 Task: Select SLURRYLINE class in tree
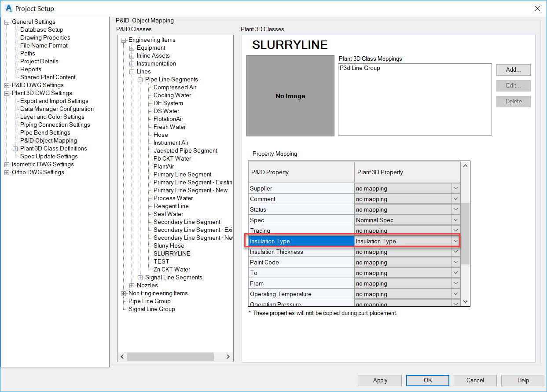coord(172,254)
